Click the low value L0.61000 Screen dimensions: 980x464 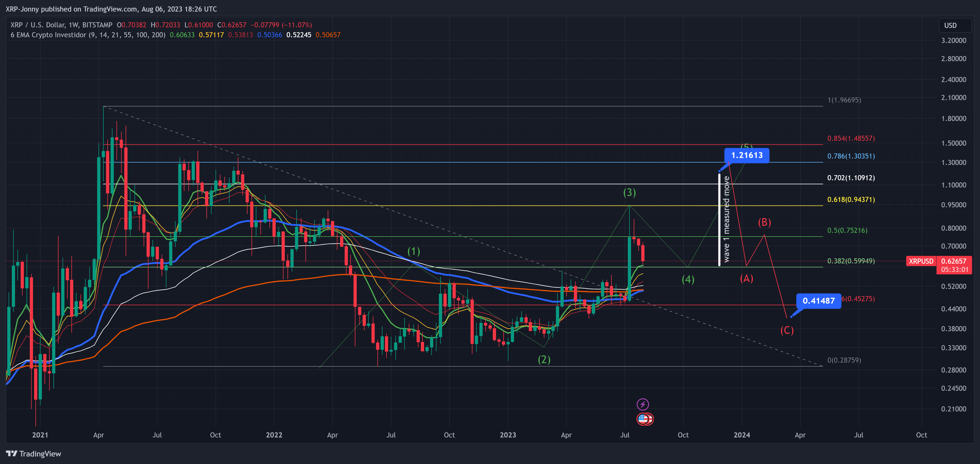point(199,25)
